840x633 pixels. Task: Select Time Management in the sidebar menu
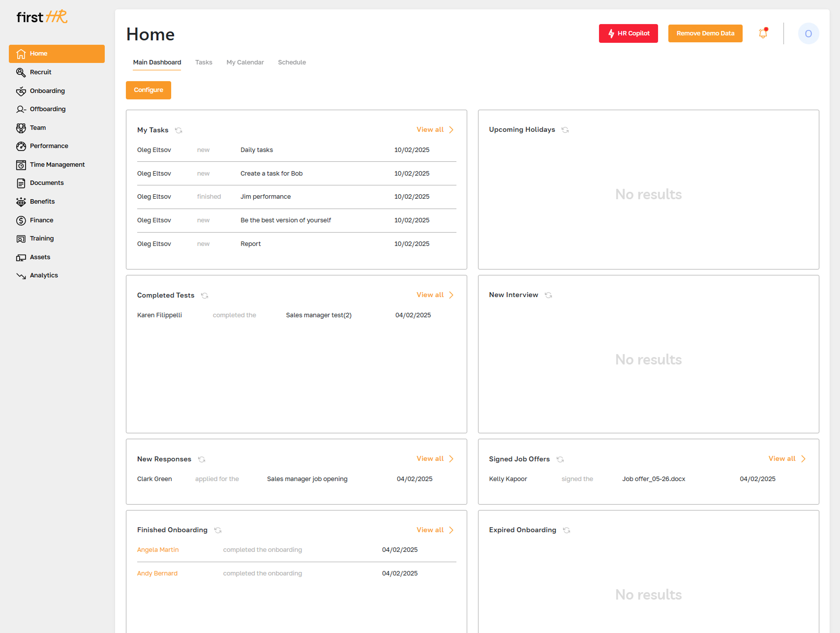[x=57, y=165]
